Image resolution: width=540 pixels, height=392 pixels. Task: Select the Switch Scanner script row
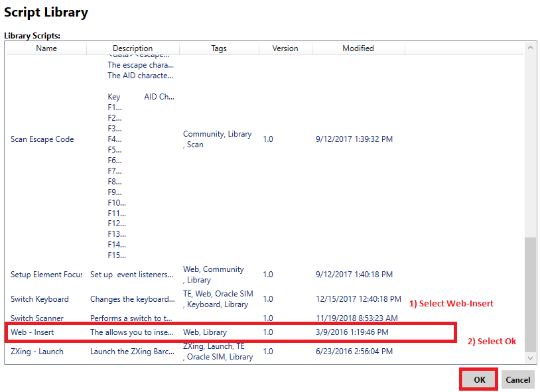coord(36,318)
